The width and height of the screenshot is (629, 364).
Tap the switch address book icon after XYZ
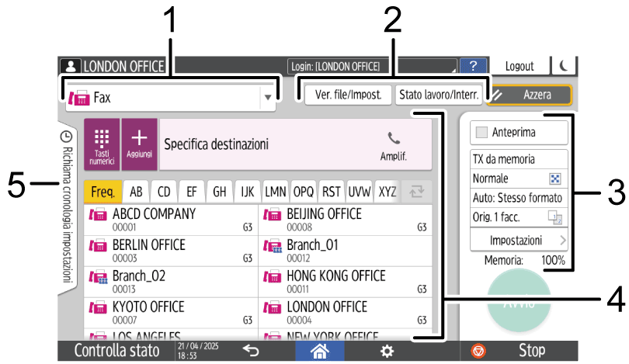coord(416,192)
